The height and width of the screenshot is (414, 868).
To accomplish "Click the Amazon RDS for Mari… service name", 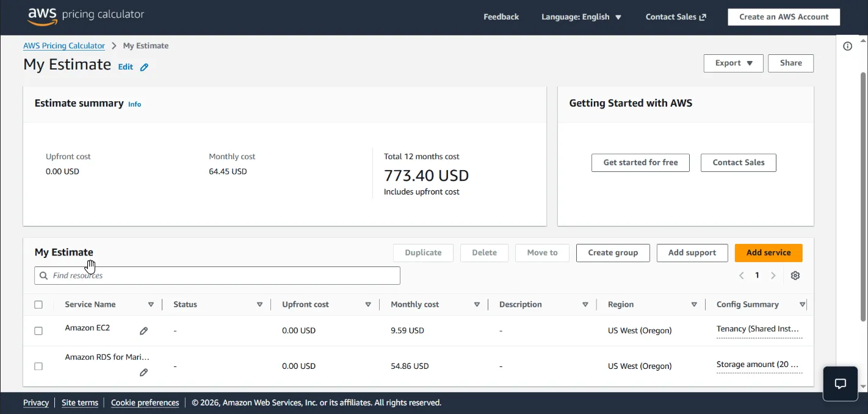I will tap(107, 357).
